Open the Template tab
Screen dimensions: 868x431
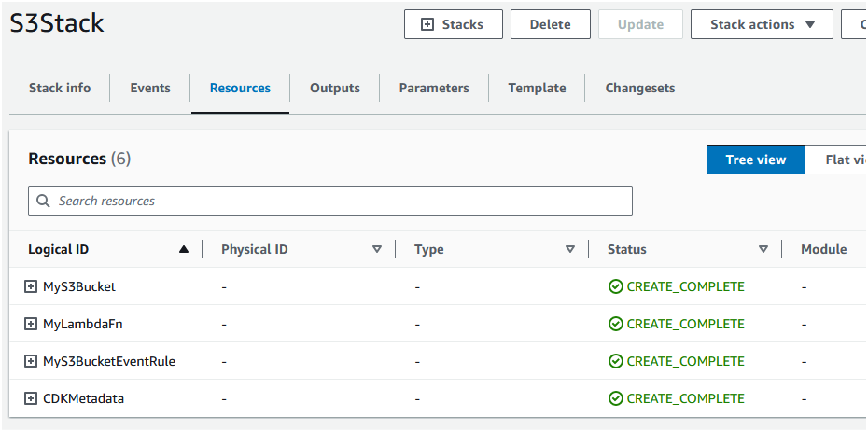click(537, 88)
